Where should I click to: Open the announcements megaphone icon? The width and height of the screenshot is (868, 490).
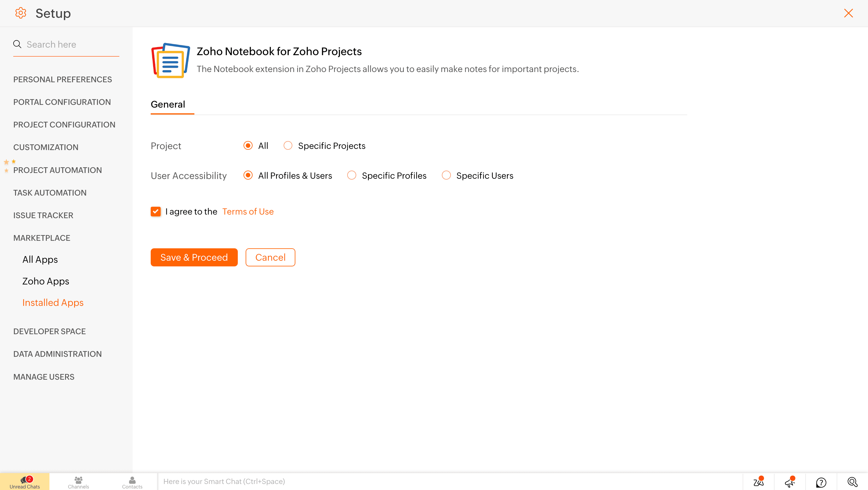pos(790,482)
